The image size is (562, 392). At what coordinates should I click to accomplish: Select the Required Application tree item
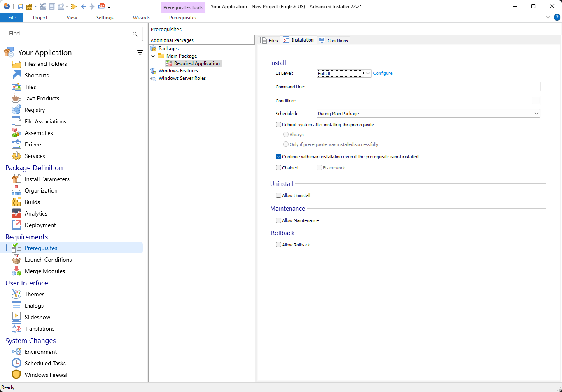(197, 63)
